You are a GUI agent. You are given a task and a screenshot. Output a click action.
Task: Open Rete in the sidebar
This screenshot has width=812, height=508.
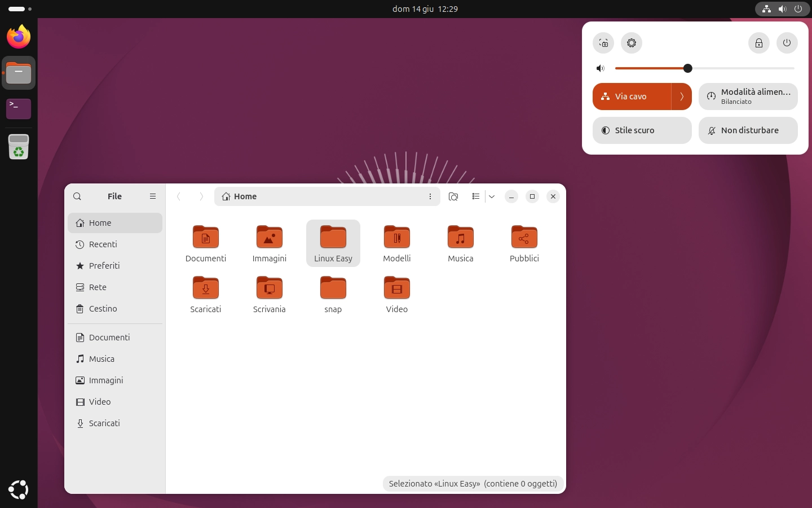(115, 287)
